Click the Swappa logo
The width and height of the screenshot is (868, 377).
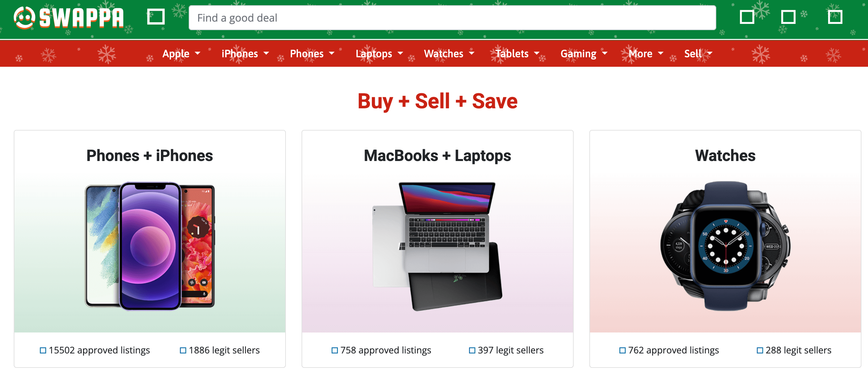[x=69, y=18]
